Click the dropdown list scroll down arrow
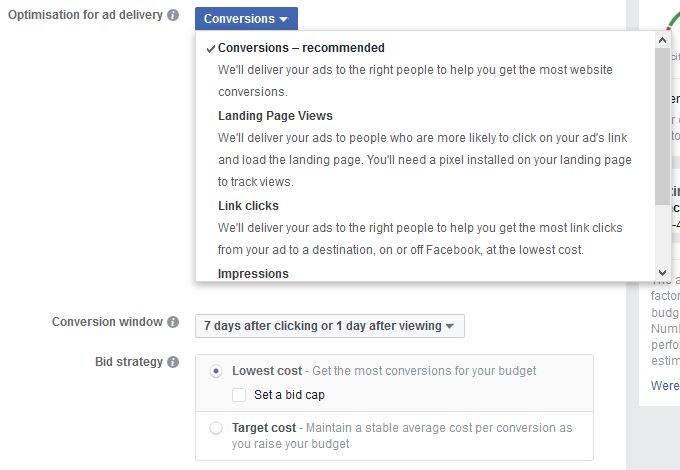The image size is (680, 470). pyautogui.click(x=662, y=273)
